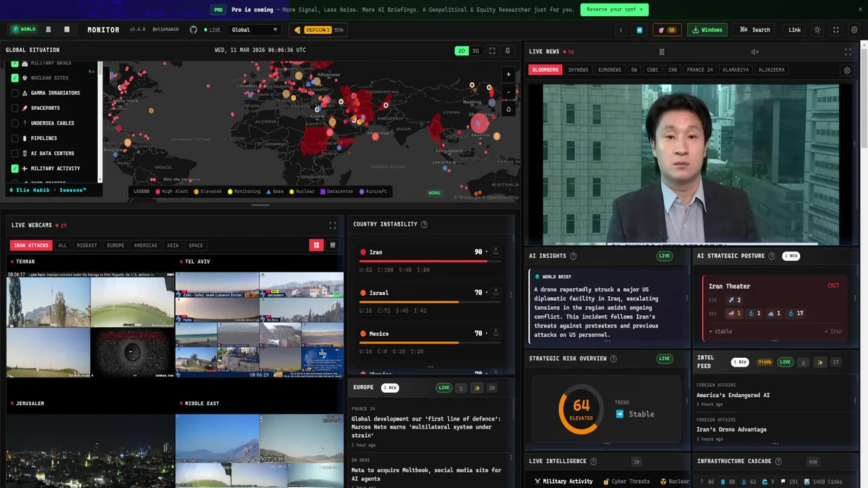Open the Global region dropdown
Screen dimensions: 868x488
pos(254,30)
